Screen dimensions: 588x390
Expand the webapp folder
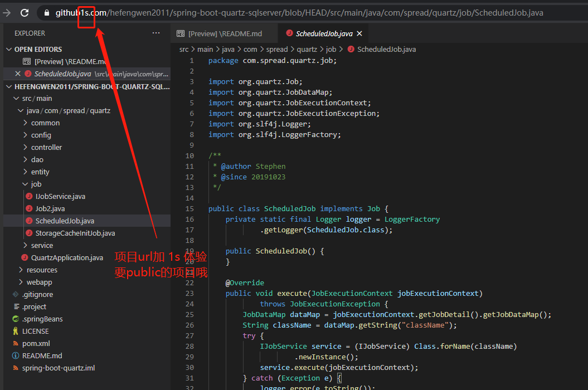click(21, 282)
